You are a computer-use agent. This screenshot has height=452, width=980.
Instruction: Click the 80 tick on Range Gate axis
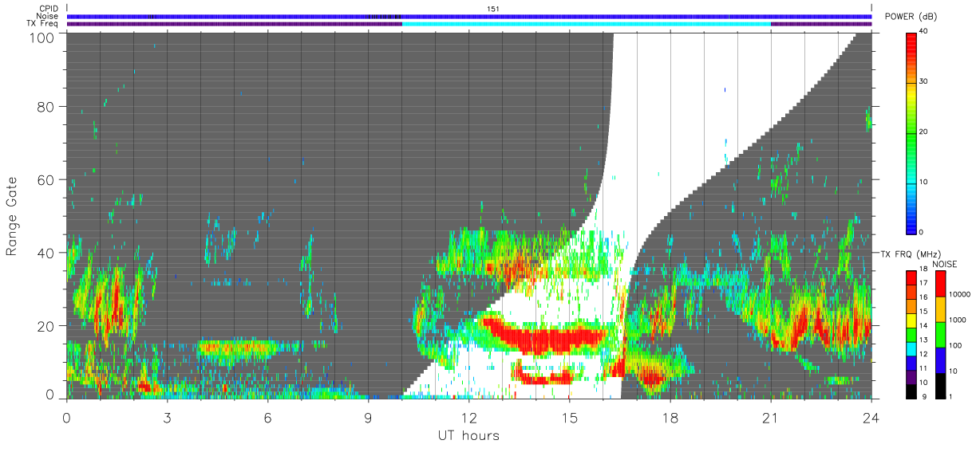coord(47,106)
